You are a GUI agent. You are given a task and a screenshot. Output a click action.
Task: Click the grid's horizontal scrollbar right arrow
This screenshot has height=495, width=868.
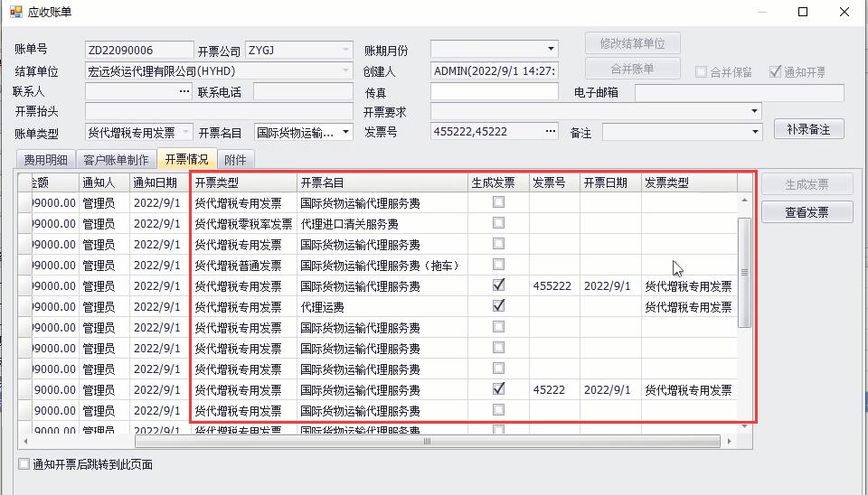[x=727, y=442]
